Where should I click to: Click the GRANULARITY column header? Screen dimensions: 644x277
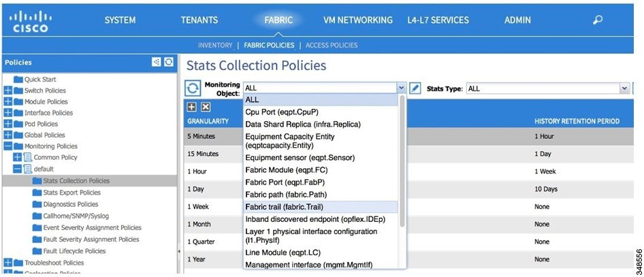click(208, 121)
